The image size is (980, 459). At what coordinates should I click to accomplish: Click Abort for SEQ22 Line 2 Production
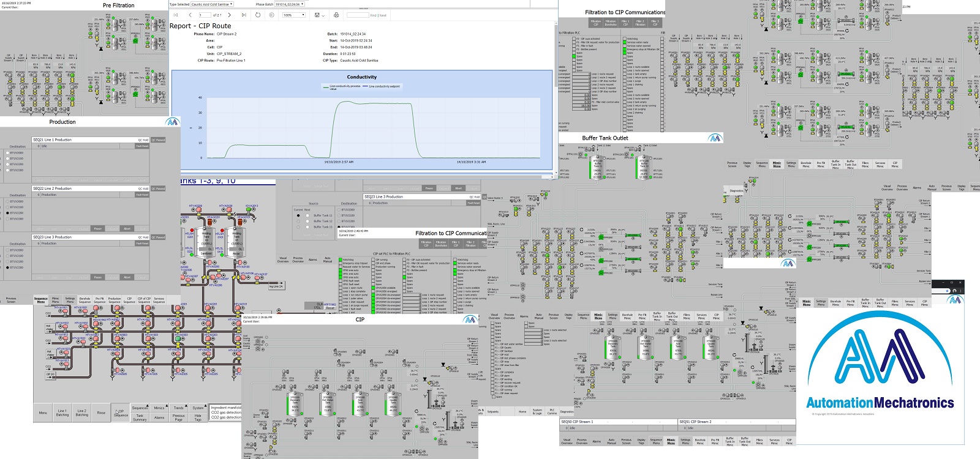click(127, 229)
